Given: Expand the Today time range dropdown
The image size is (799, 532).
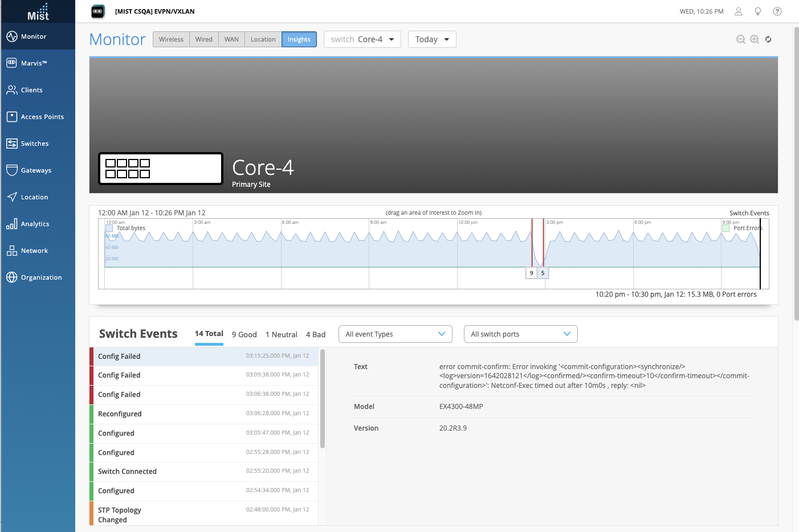Looking at the screenshot, I should point(432,39).
